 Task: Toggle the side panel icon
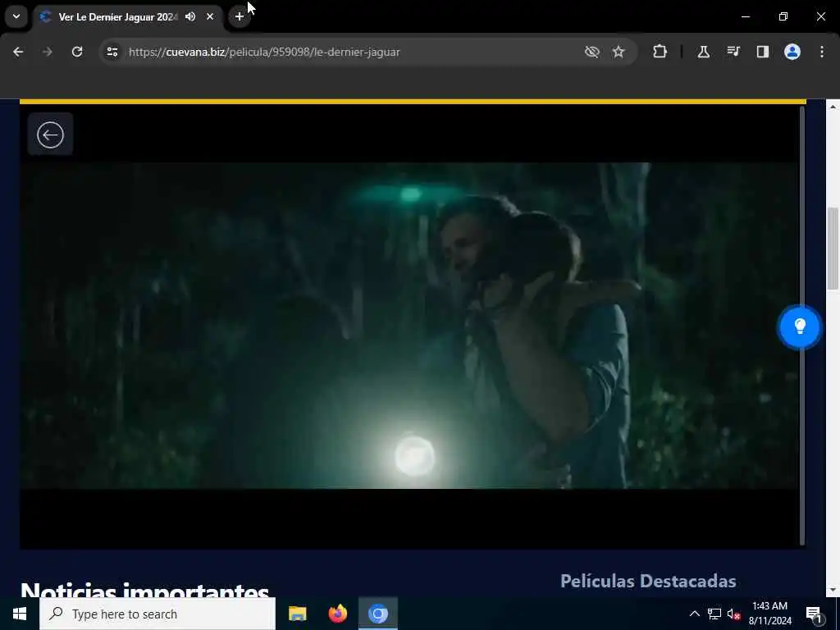click(x=763, y=52)
